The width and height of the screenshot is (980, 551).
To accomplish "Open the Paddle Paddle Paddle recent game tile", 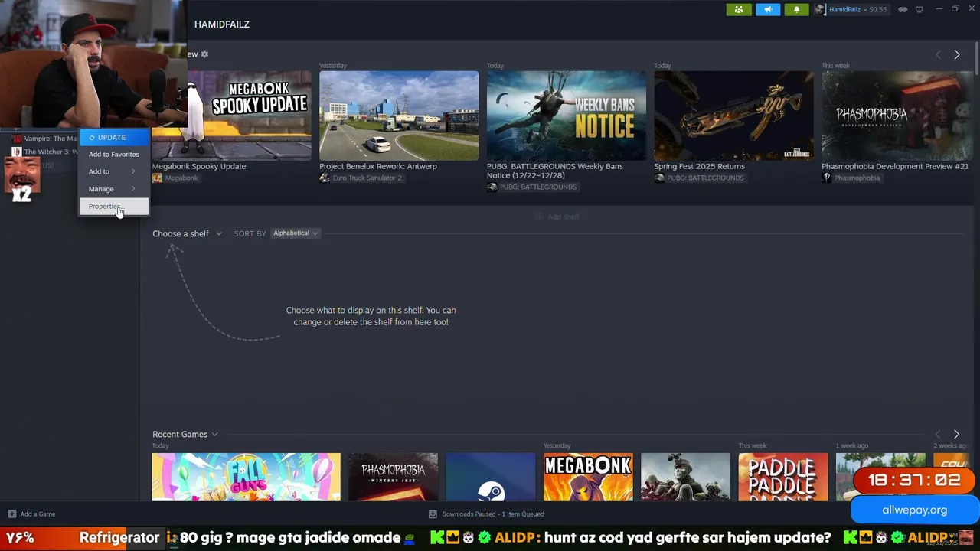I will click(783, 477).
